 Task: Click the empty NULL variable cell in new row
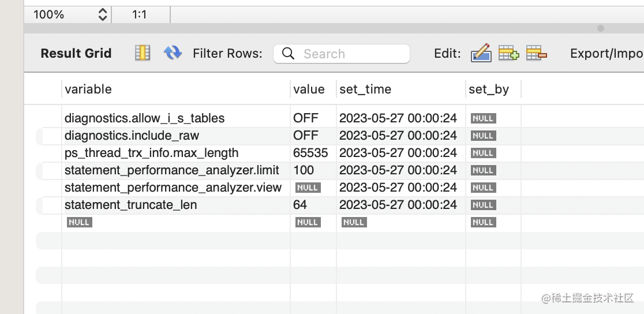click(80, 222)
